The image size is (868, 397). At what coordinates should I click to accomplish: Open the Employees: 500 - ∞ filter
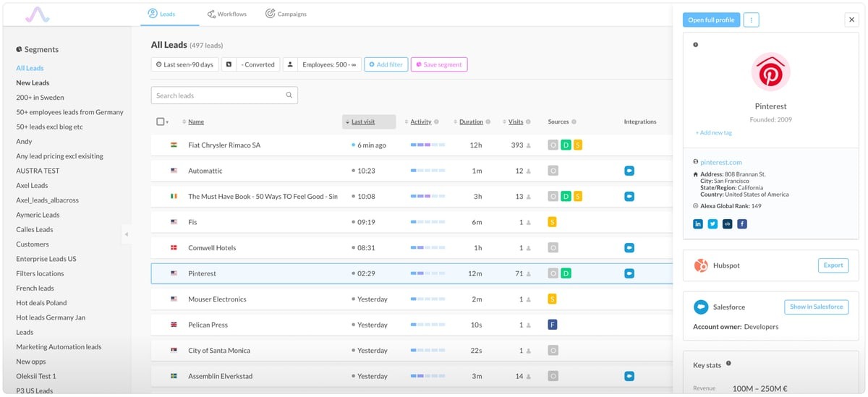pos(322,64)
